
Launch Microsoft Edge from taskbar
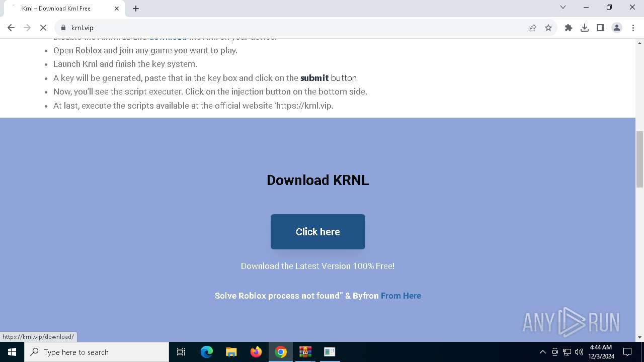pos(207,352)
